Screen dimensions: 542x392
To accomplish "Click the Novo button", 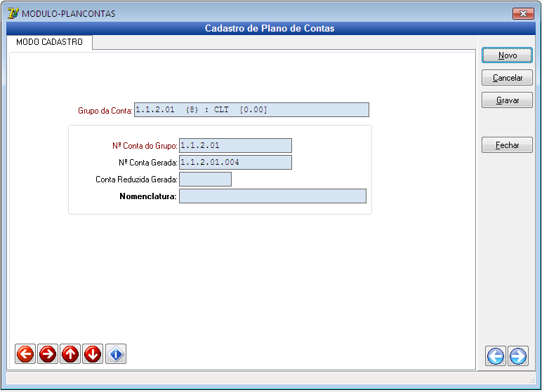I will tap(507, 55).
